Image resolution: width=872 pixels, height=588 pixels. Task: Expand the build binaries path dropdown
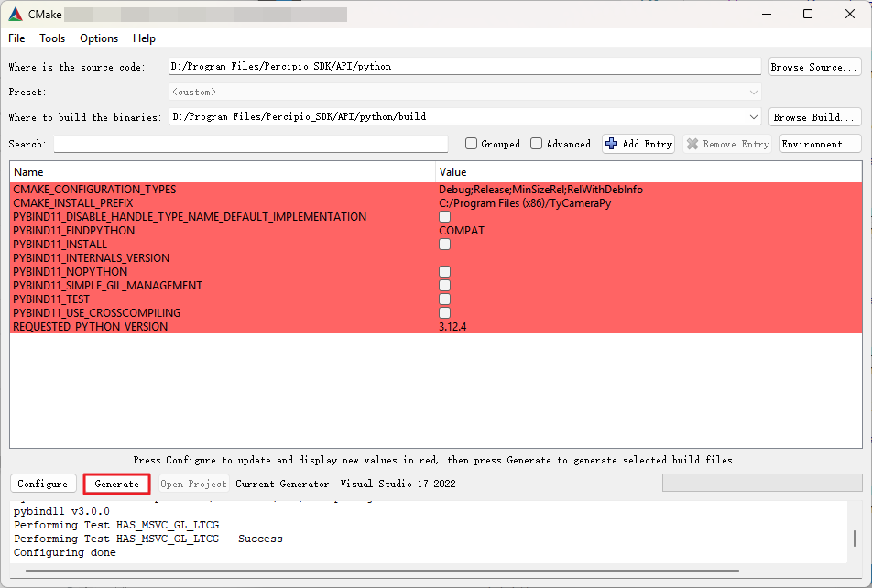click(x=754, y=117)
